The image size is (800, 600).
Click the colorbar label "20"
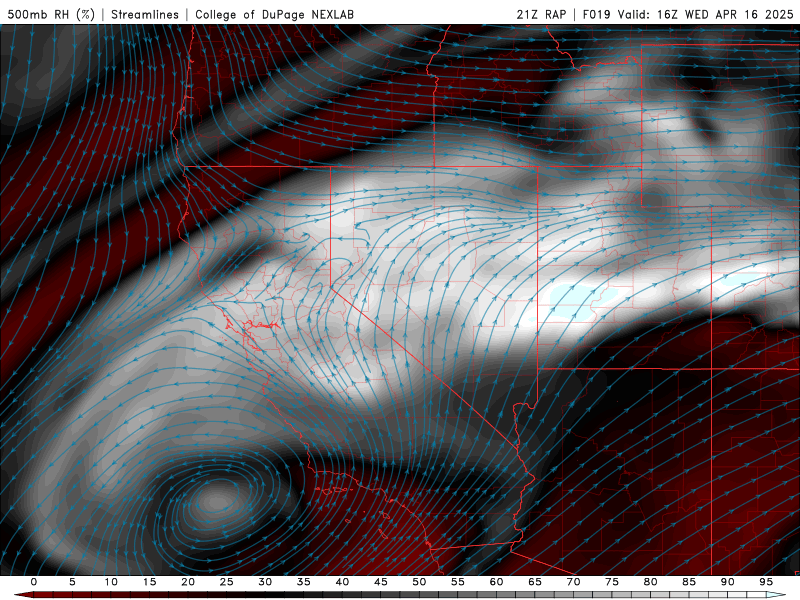point(188,582)
